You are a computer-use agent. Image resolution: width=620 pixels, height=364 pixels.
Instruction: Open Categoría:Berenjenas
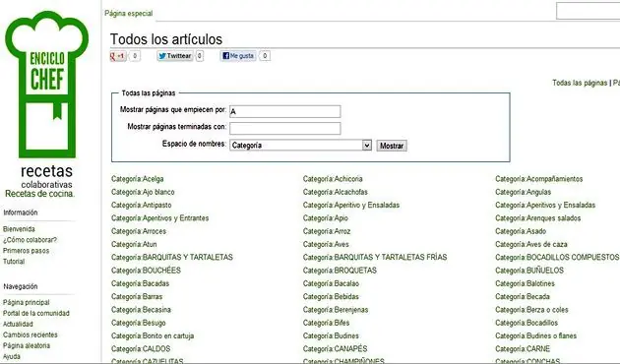coord(336,310)
